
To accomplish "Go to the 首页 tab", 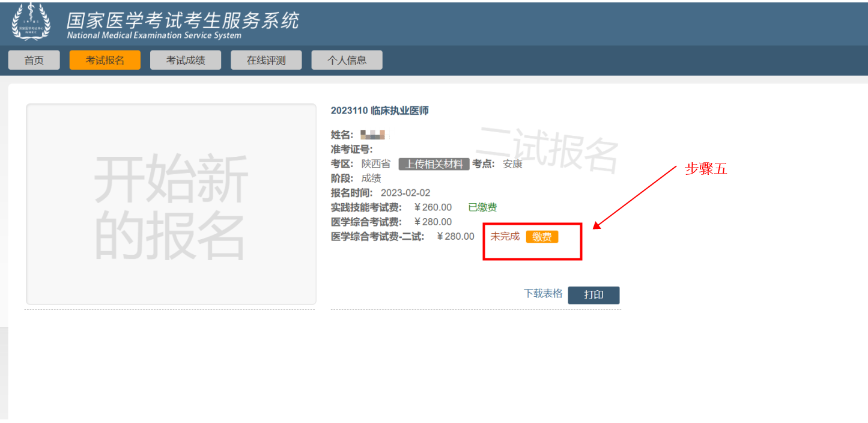I will (x=34, y=60).
